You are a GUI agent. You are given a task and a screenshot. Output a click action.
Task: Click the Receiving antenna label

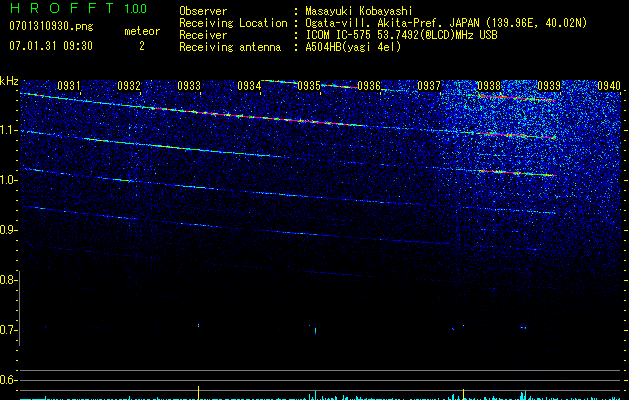coord(230,47)
